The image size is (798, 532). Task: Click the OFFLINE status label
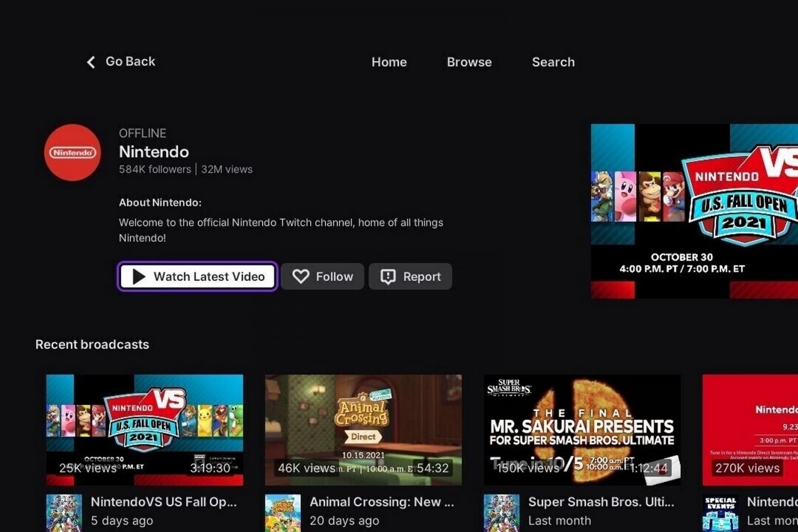(x=142, y=133)
